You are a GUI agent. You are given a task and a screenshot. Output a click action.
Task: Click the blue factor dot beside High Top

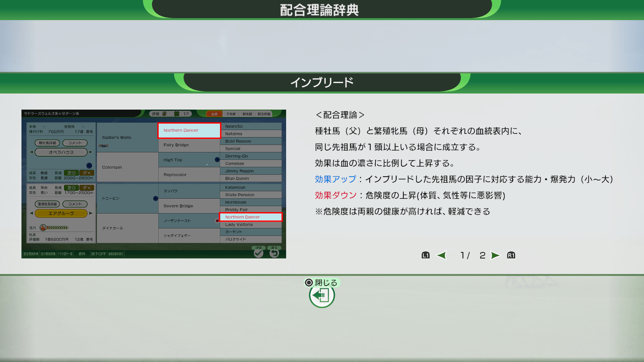[x=217, y=160]
